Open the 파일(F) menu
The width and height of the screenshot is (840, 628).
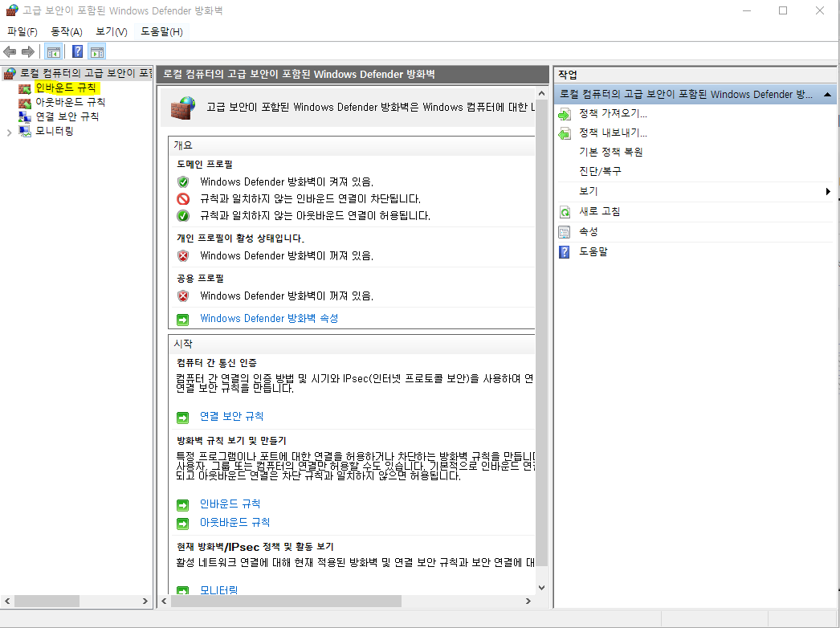tap(22, 31)
